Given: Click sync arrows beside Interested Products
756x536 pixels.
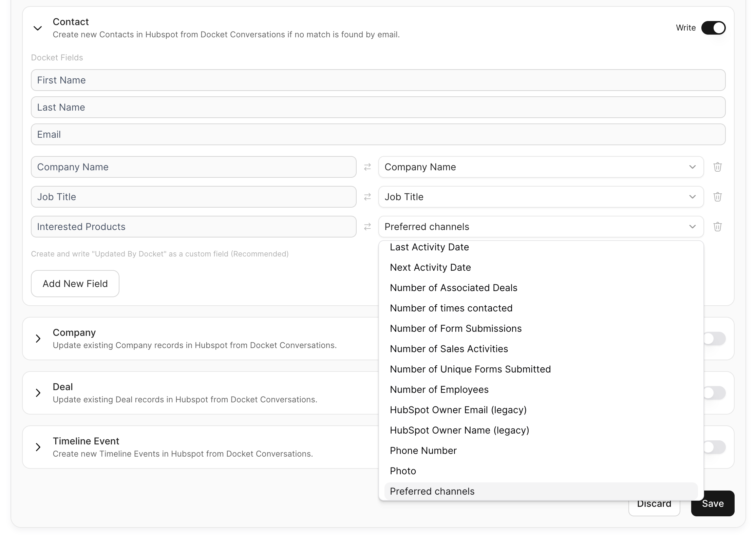Looking at the screenshot, I should tap(367, 227).
